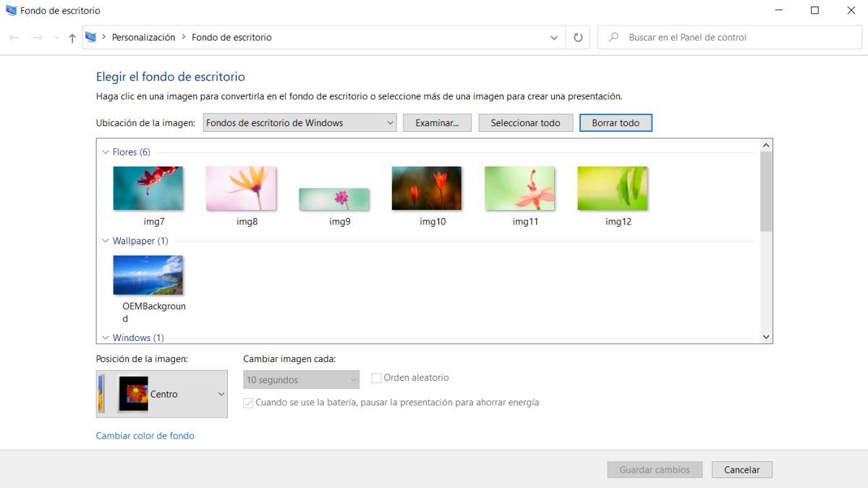Uncheck pausing presentation when on battery
This screenshot has height=488, width=868.
[x=248, y=403]
